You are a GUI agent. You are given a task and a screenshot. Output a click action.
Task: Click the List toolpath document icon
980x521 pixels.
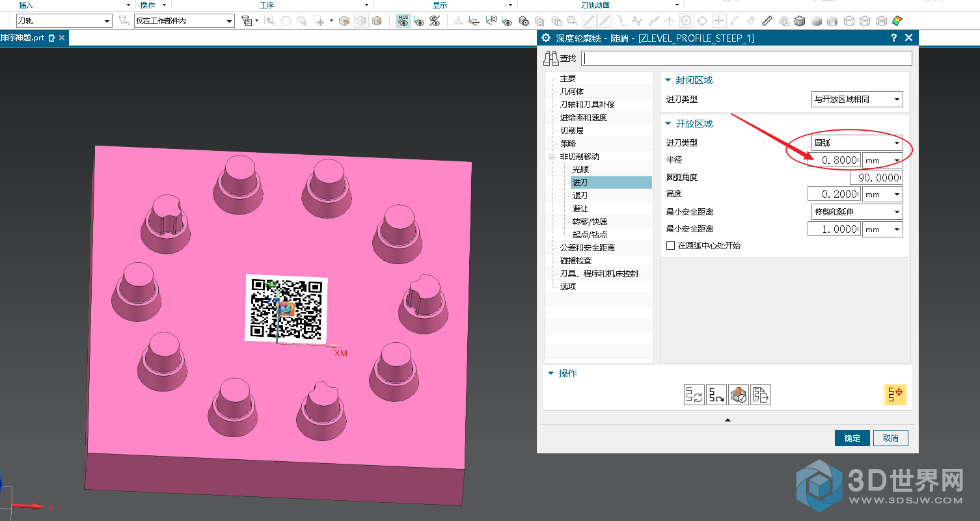coord(761,394)
